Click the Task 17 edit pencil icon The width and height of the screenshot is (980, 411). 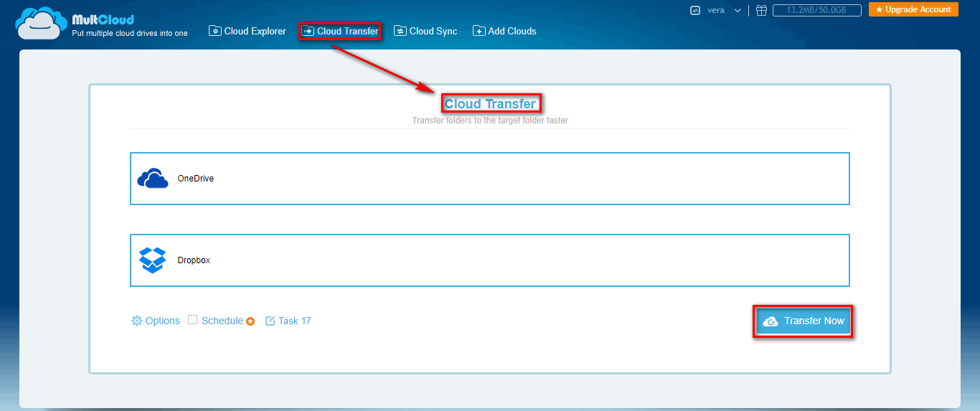pyautogui.click(x=270, y=321)
